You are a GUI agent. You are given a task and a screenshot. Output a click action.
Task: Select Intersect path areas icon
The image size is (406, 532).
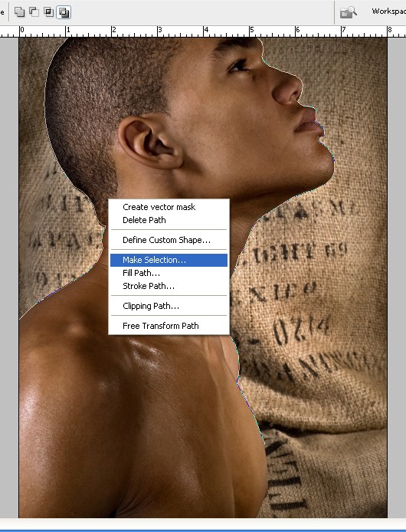49,12
